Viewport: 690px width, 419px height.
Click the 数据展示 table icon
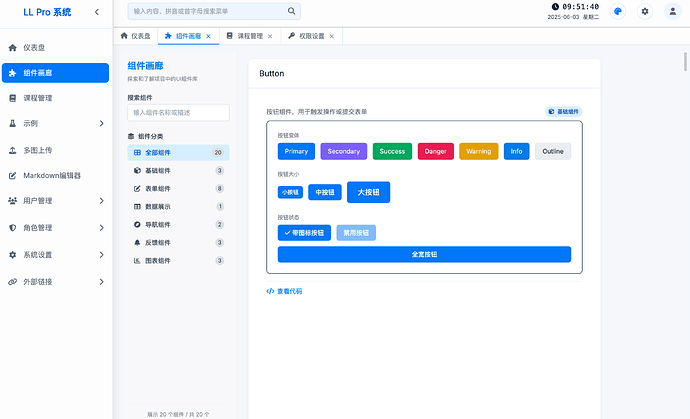pos(137,206)
